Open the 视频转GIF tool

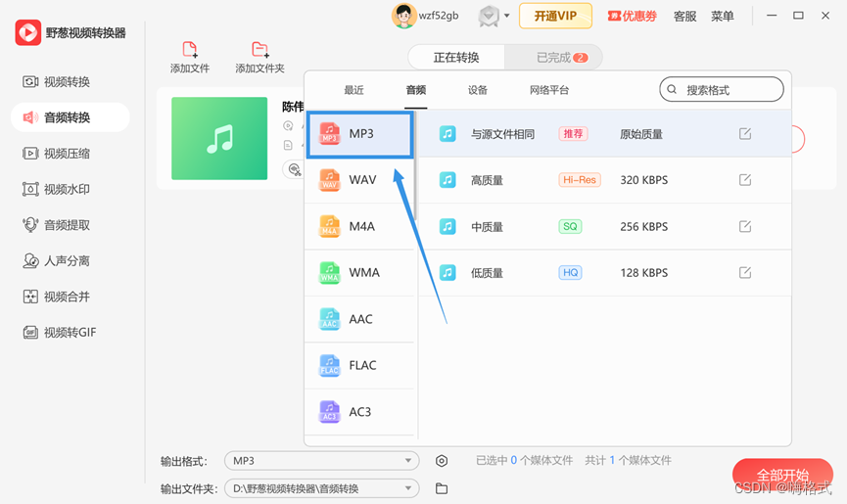pyautogui.click(x=60, y=332)
